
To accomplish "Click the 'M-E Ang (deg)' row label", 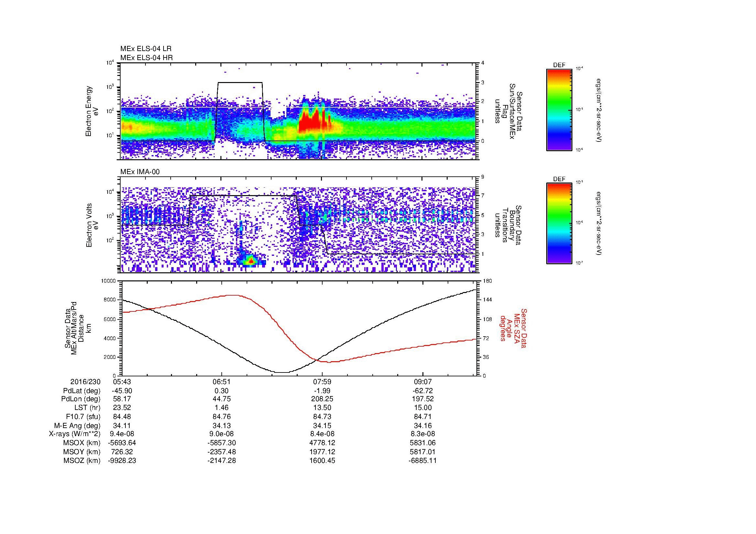I will tap(77, 425).
